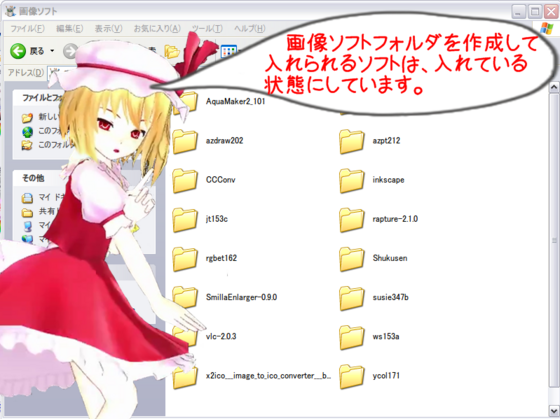Image resolution: width=560 pixels, height=419 pixels.
Task: Open the rgbet162 folder icon
Action: tap(185, 259)
